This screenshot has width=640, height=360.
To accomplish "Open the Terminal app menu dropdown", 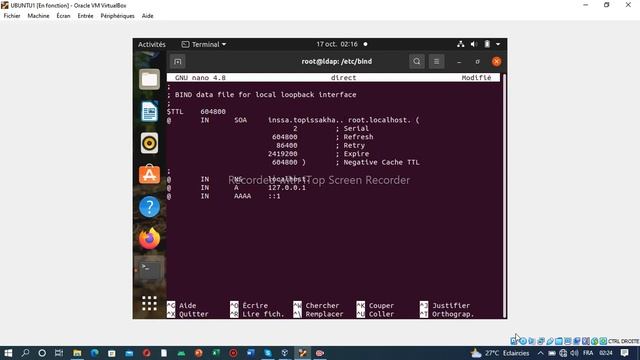I will pos(204,44).
